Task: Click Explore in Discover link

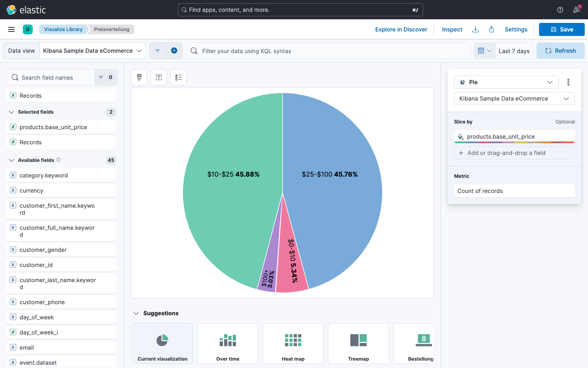Action: coord(401,29)
